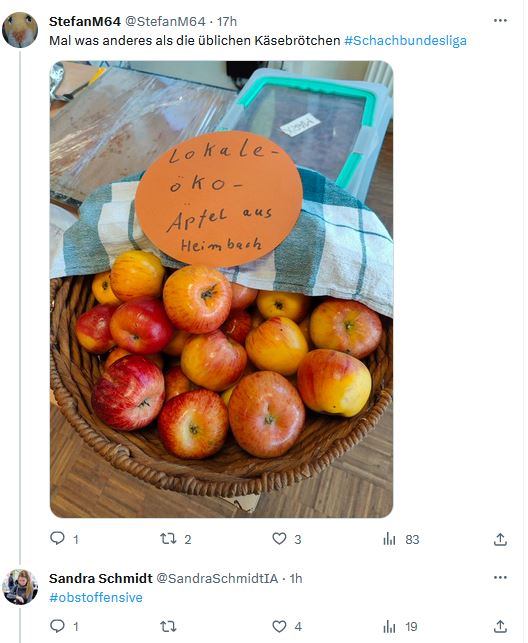This screenshot has height=643, width=528.
Task: Share Sandra Schmidt's reply
Action: (x=500, y=627)
